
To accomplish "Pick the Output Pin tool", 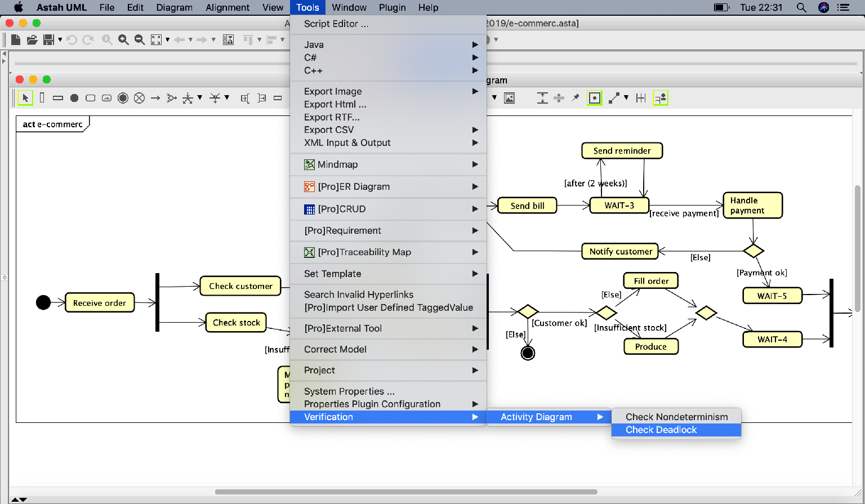I will 261,98.
